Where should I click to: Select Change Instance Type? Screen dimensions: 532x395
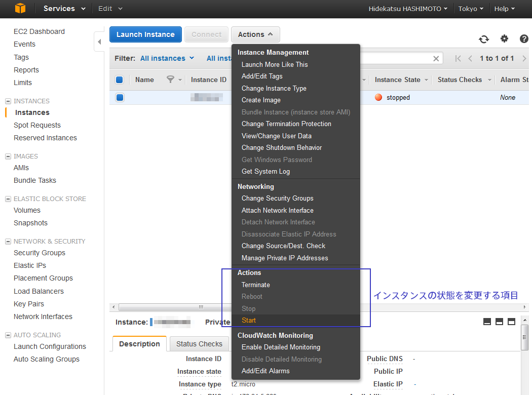click(274, 88)
